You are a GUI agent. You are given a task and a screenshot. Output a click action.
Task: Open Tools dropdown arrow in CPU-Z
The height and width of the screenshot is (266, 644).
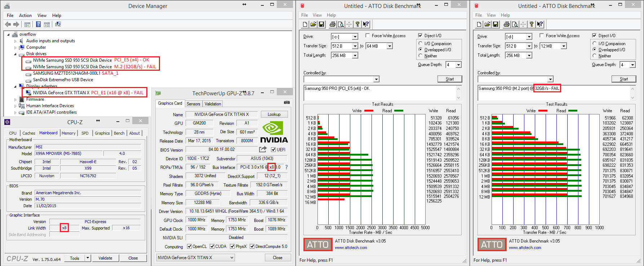click(87, 258)
